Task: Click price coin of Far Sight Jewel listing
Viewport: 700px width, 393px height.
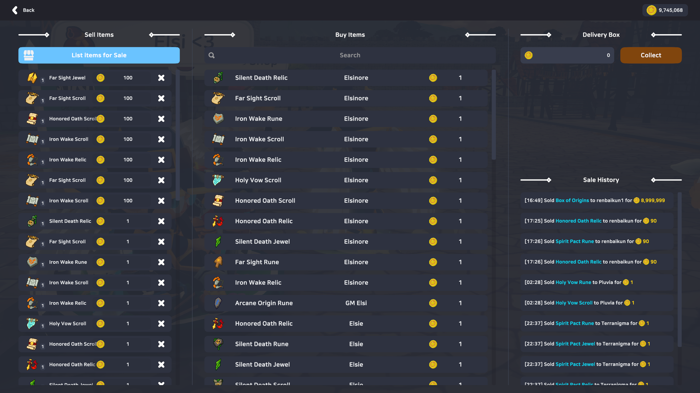Action: coord(100,78)
